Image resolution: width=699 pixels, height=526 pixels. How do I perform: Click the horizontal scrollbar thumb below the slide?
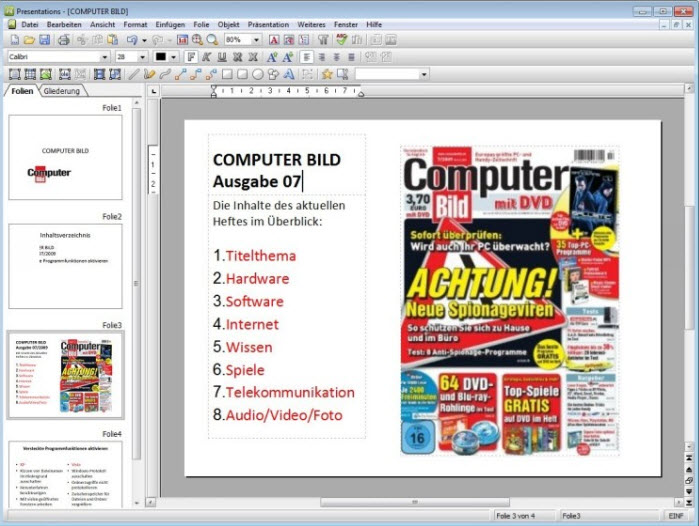click(x=415, y=502)
